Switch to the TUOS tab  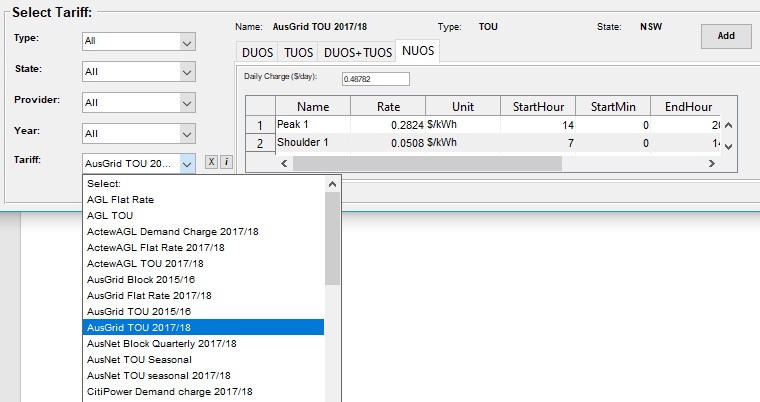(298, 52)
